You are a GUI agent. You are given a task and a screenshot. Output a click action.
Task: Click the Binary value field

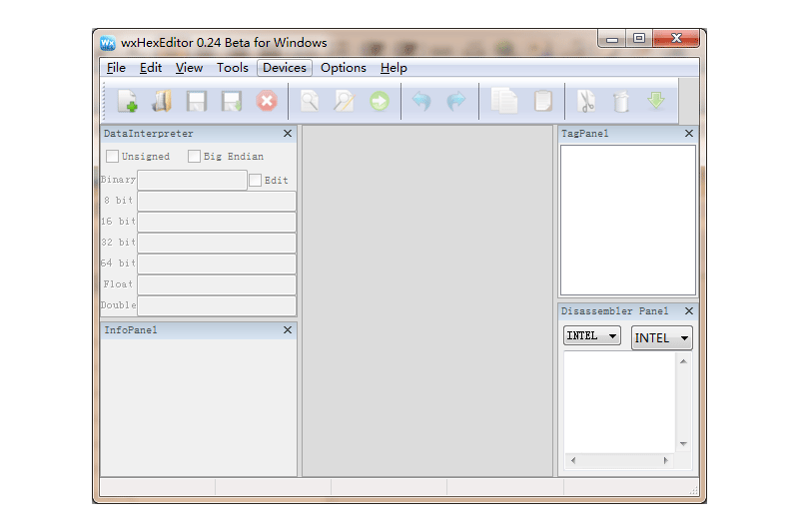pos(192,181)
